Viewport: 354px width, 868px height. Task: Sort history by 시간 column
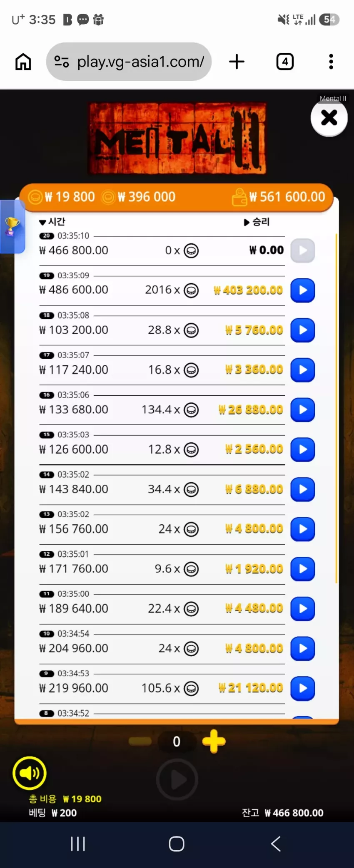click(x=52, y=222)
